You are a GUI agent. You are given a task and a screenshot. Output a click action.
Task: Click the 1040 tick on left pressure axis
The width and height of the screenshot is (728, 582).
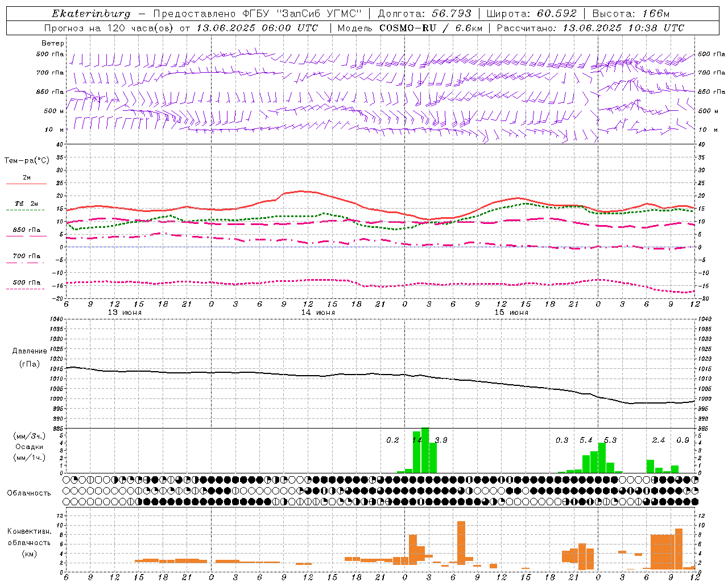(x=56, y=319)
